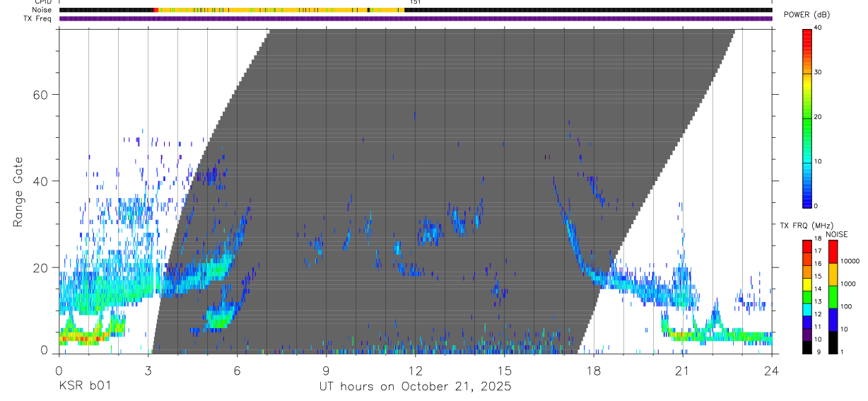Viewport: 868px width, 401px height.
Task: Click the 'Range Gate' axis title
Action: click(x=18, y=192)
